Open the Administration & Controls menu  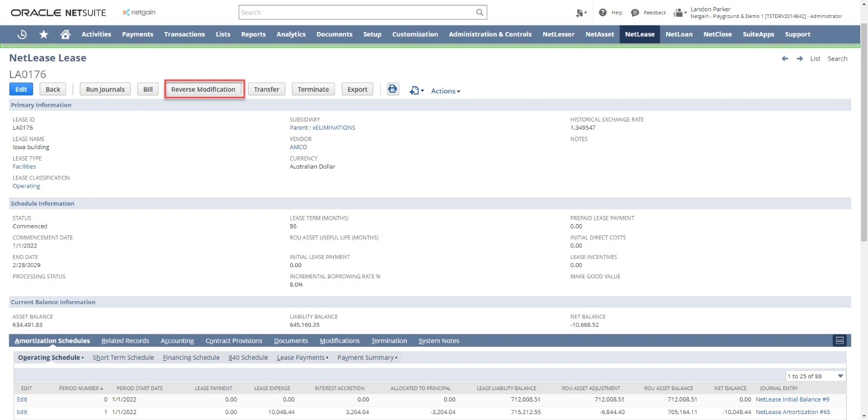pyautogui.click(x=490, y=34)
